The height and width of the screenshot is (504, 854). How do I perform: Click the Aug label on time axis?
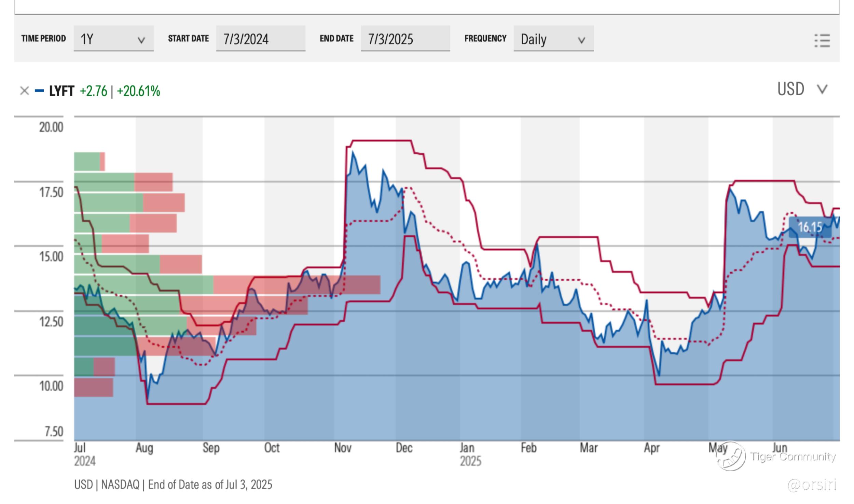[144, 448]
